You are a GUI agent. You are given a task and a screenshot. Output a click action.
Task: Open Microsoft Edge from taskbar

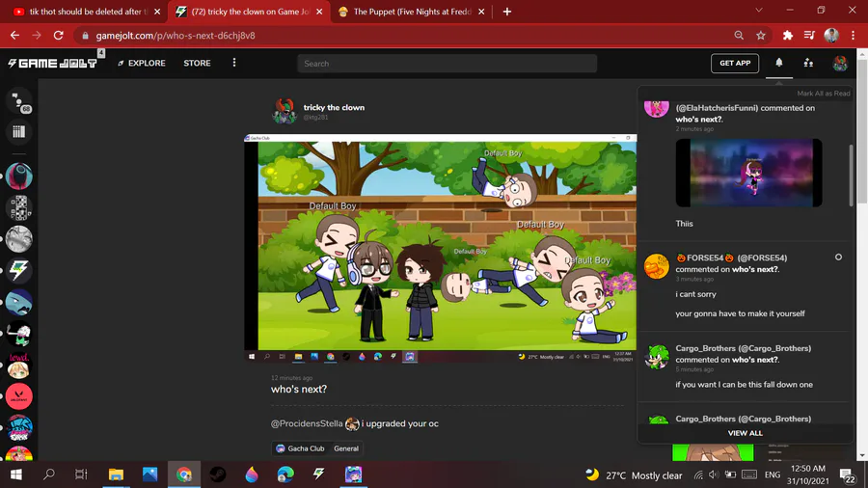[x=285, y=474]
